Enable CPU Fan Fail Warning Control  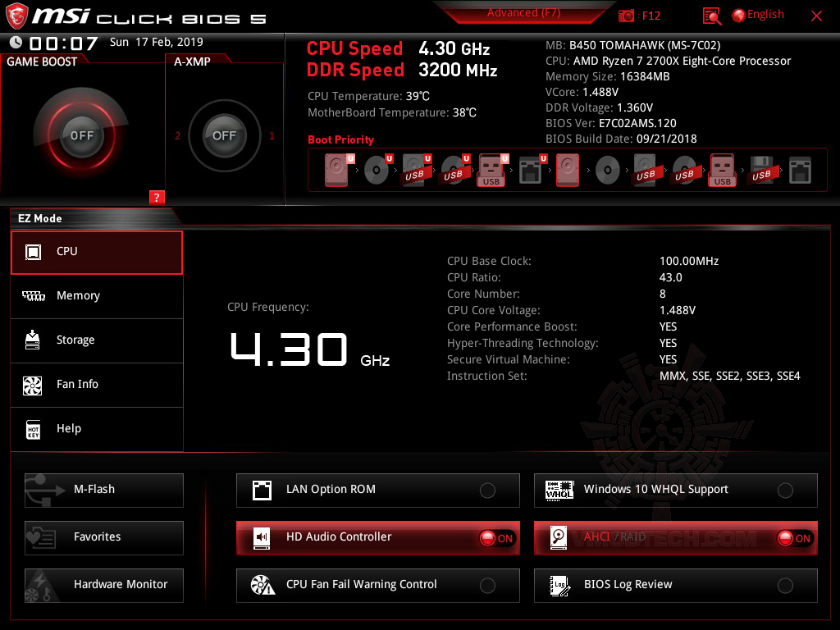click(x=487, y=585)
